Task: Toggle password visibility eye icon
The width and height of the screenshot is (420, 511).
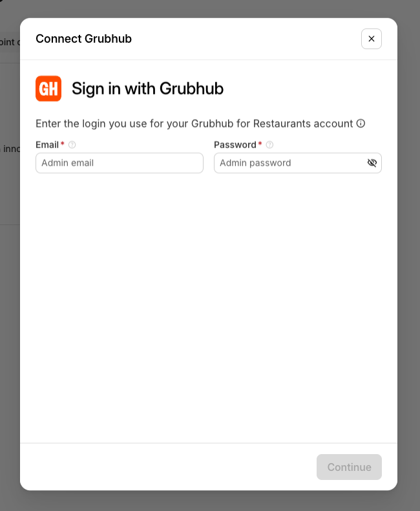Action: pyautogui.click(x=372, y=162)
